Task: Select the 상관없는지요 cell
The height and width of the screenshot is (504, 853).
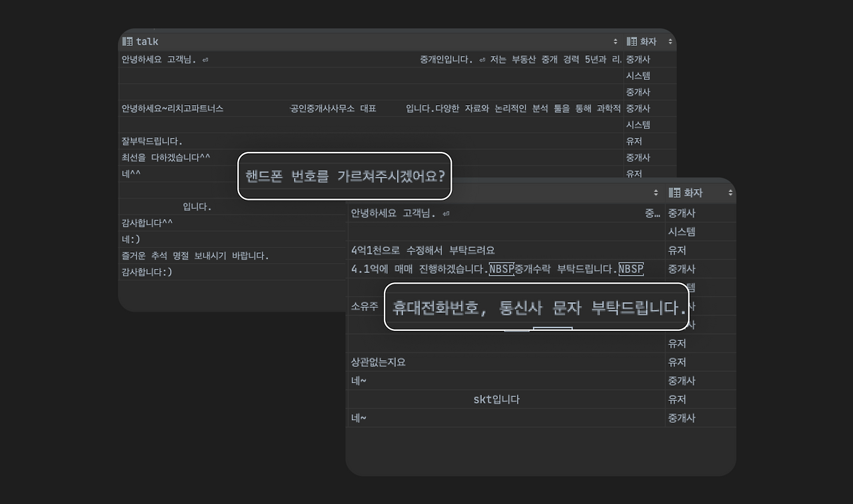Action: point(378,362)
